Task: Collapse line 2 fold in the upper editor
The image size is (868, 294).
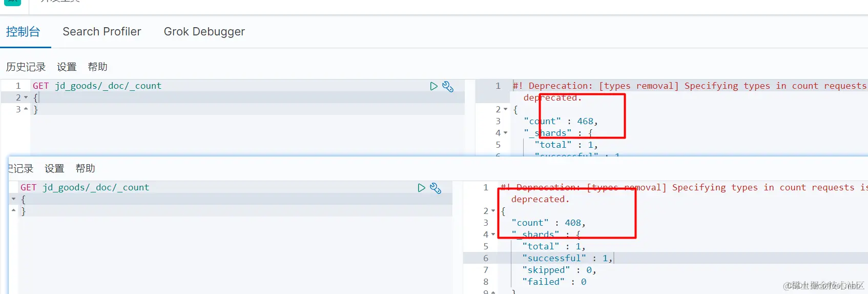Action: pyautogui.click(x=26, y=97)
